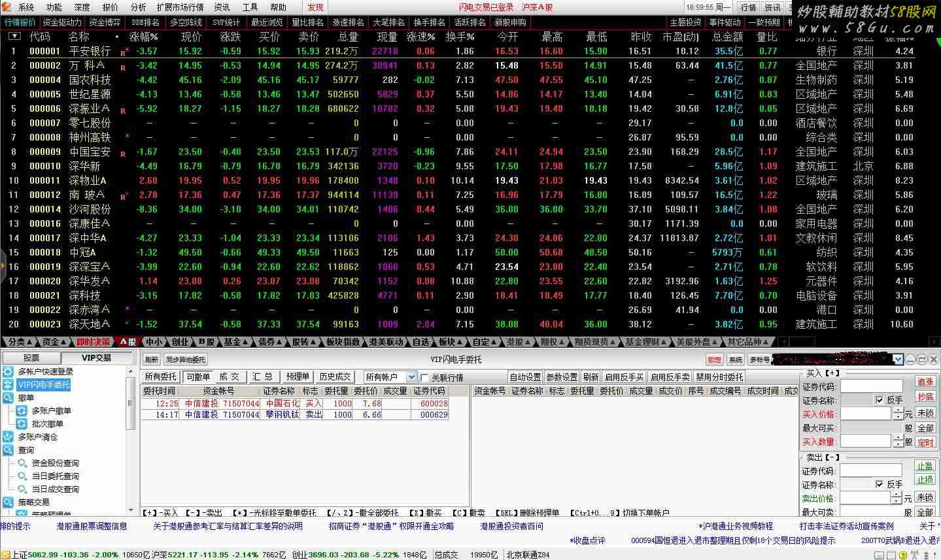This screenshot has height=560, width=941.
Task: Click the status bar icon at bottom-right corner
Action: (x=934, y=555)
